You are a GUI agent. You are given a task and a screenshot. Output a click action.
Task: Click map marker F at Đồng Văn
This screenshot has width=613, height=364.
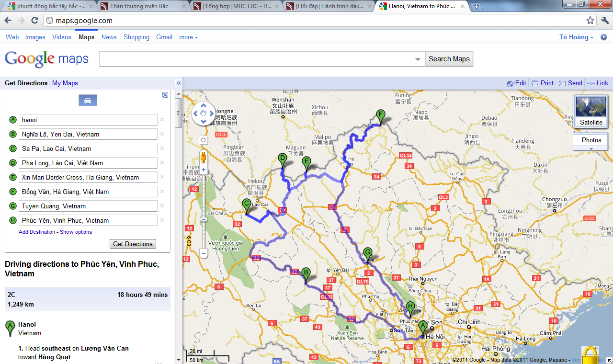[380, 117]
